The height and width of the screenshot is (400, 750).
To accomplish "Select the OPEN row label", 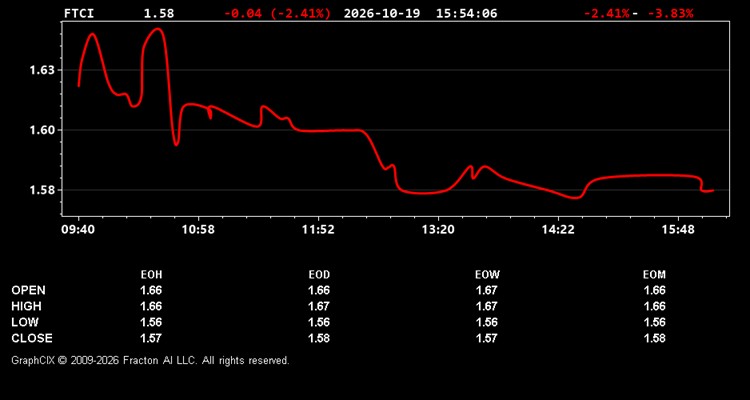I will pos(29,290).
